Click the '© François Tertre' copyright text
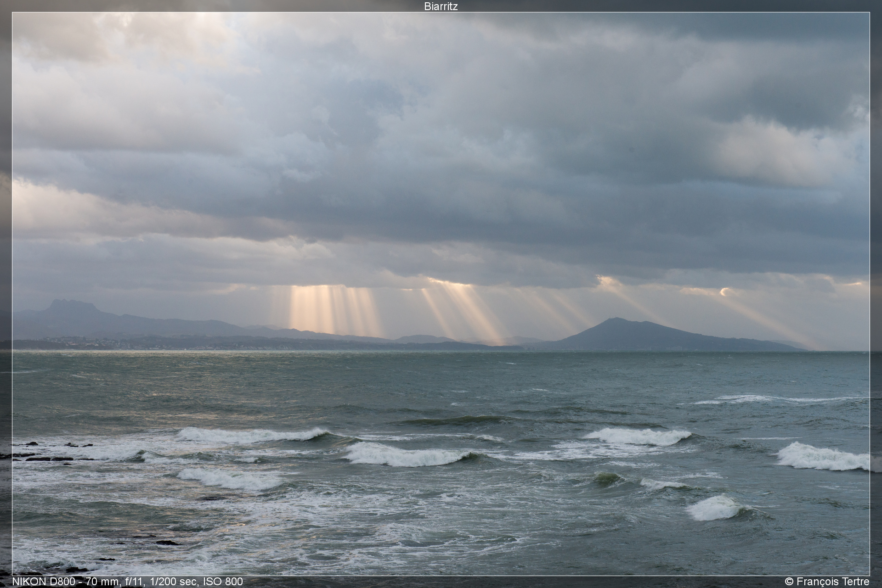Screen dimensions: 882x588 (x=827, y=582)
